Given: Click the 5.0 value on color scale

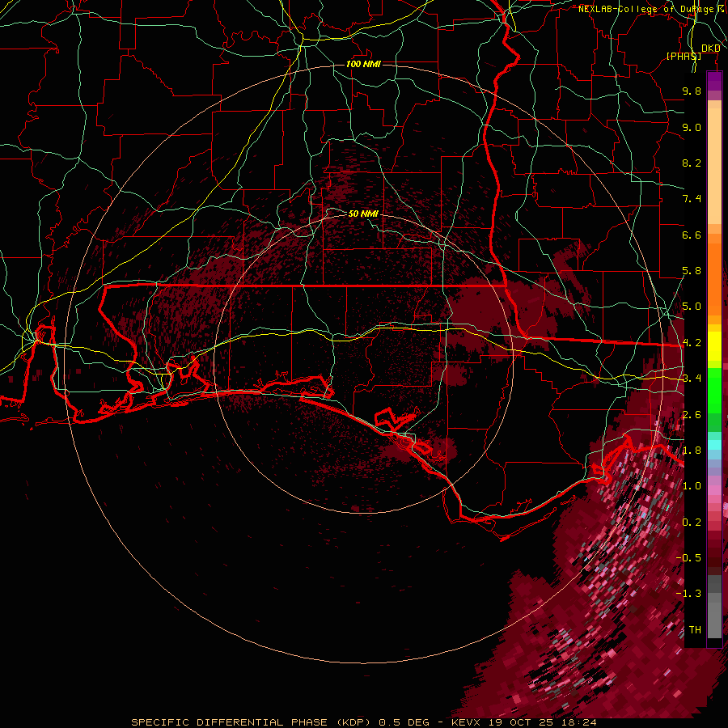Looking at the screenshot, I should 692,307.
